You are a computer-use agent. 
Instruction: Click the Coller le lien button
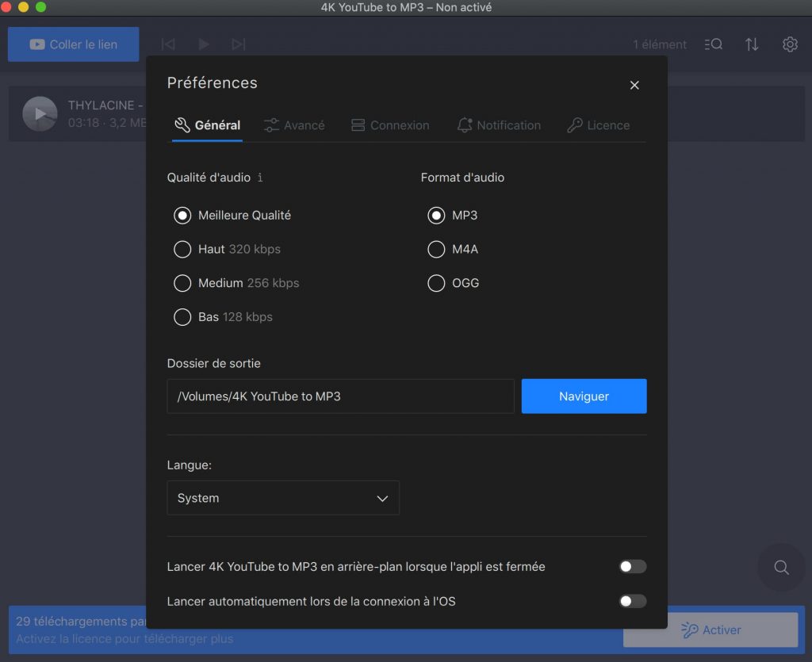pyautogui.click(x=74, y=44)
